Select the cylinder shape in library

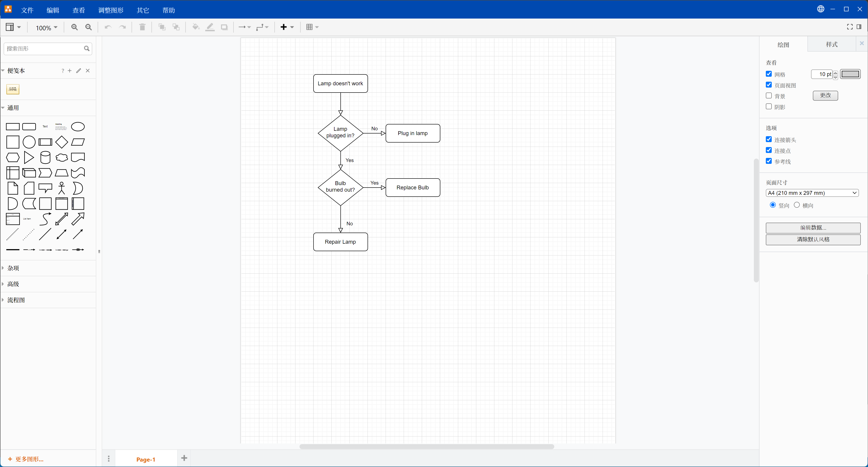45,157
